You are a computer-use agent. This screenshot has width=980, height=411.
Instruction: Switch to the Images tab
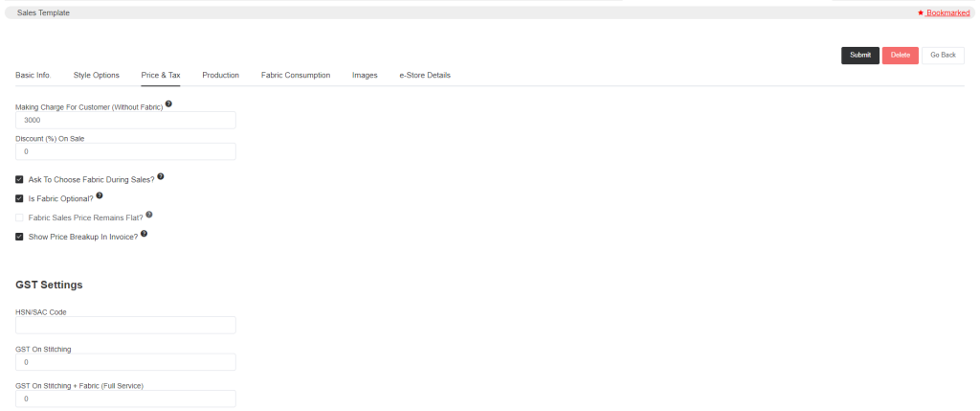coord(365,75)
